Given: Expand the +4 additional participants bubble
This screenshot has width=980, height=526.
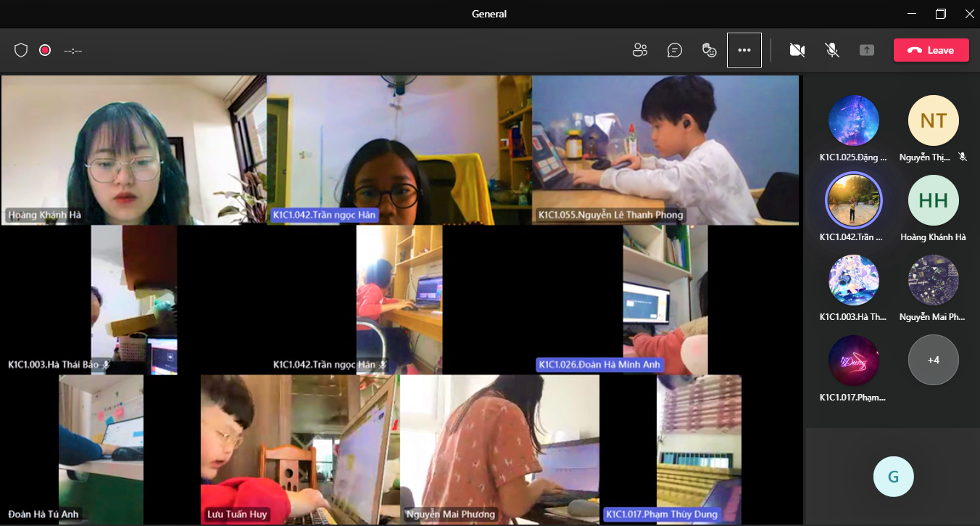Looking at the screenshot, I should coord(934,360).
